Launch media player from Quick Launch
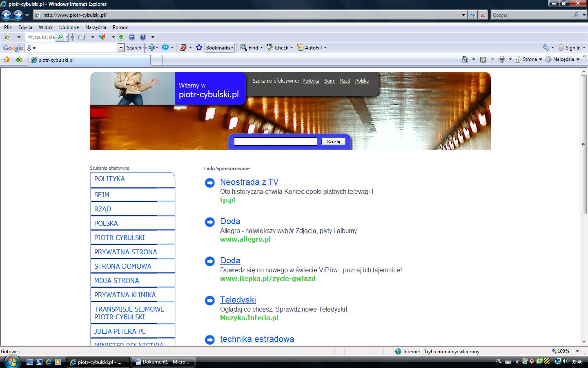Screen dimensions: 588x368 tap(58, 362)
